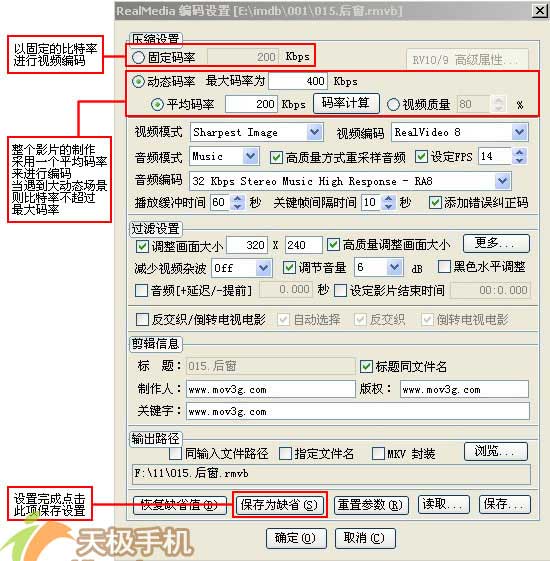Viewport: 550px width, 561px height.
Task: Toggle the 标题同文件名 checkbox
Action: (366, 366)
